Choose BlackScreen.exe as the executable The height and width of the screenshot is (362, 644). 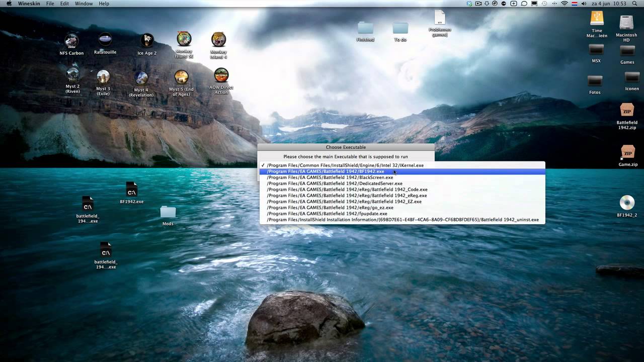402,177
